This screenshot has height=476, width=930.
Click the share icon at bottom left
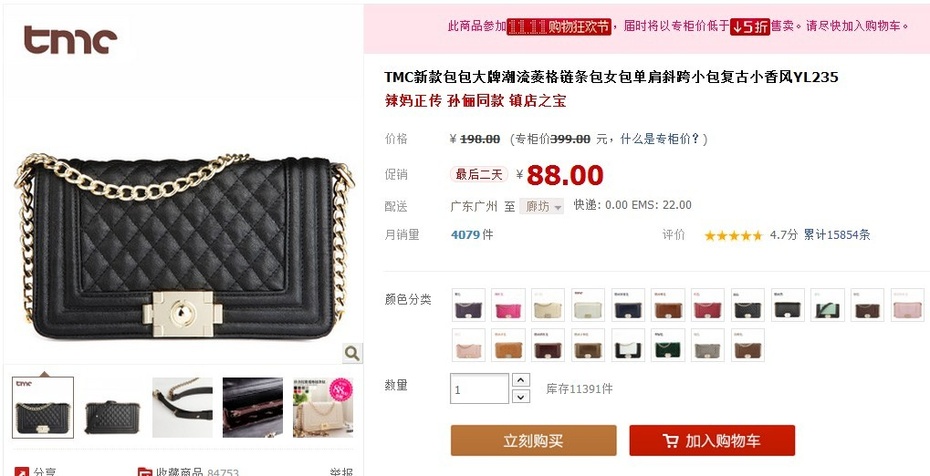pyautogui.click(x=21, y=472)
